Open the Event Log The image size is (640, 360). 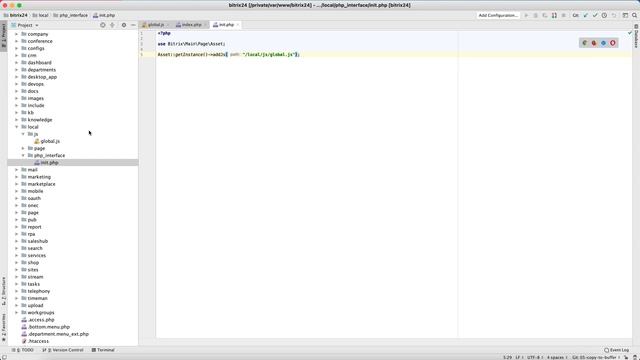[617, 350]
